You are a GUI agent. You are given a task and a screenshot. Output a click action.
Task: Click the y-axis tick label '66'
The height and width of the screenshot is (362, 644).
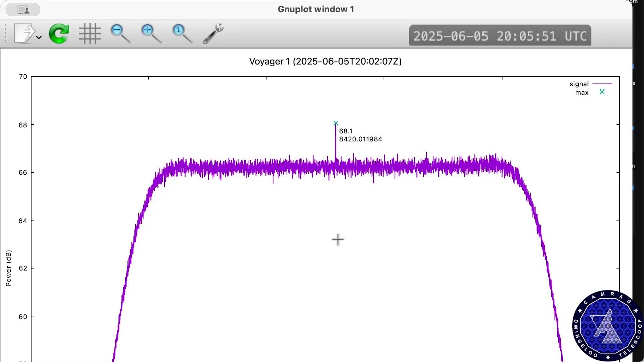click(23, 172)
